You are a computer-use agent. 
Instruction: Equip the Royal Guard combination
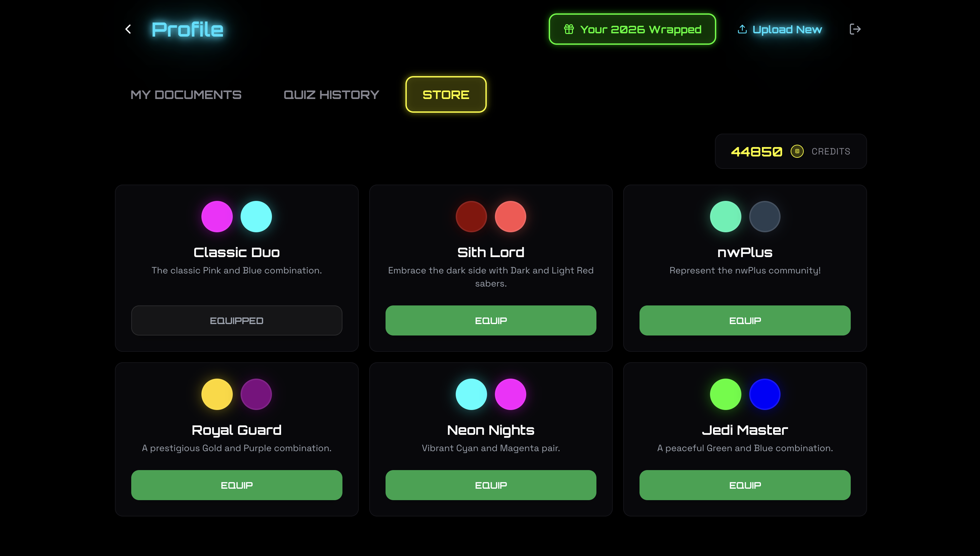(237, 485)
